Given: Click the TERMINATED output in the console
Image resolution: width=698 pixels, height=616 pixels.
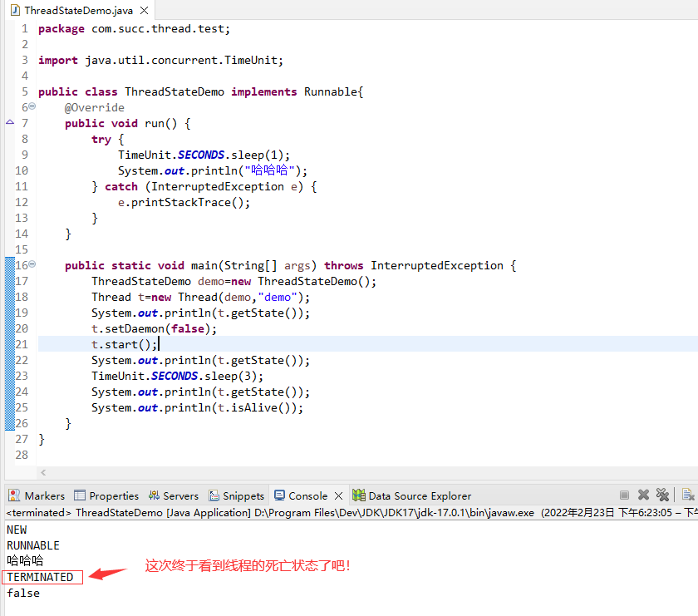Looking at the screenshot, I should 42,577.
